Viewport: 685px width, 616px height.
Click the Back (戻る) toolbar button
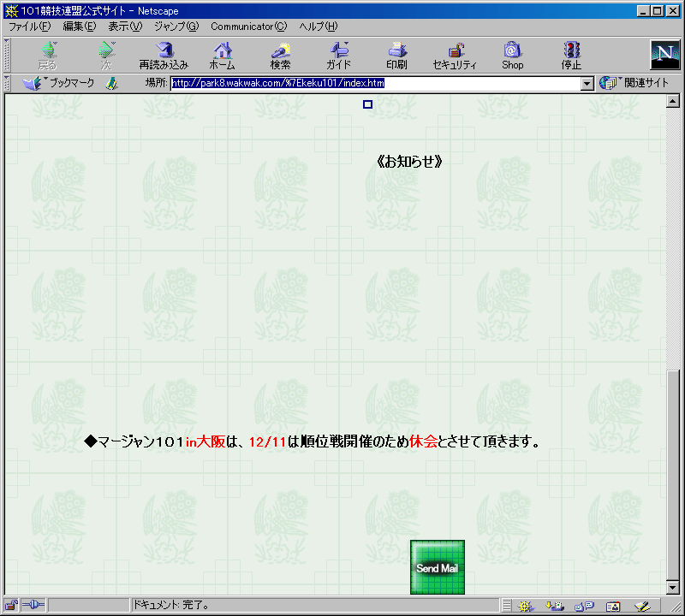coord(49,56)
